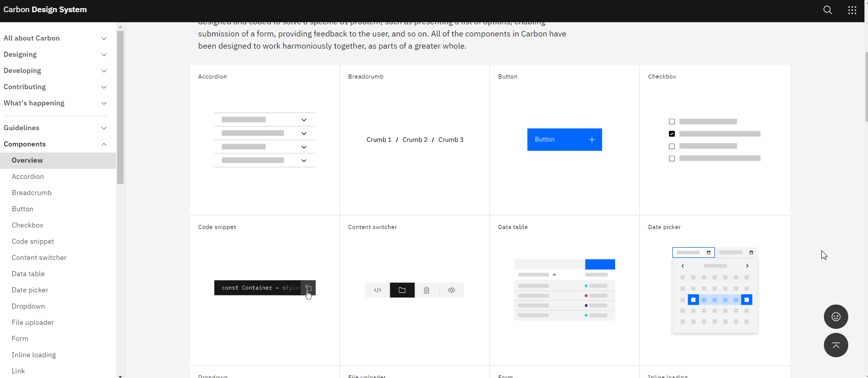The height and width of the screenshot is (378, 868).
Task: Click the sidebar scroll down arrow
Action: click(x=120, y=376)
